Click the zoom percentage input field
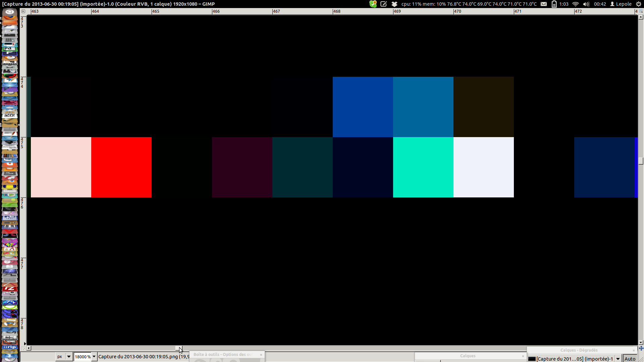644x362 pixels. pyautogui.click(x=82, y=357)
